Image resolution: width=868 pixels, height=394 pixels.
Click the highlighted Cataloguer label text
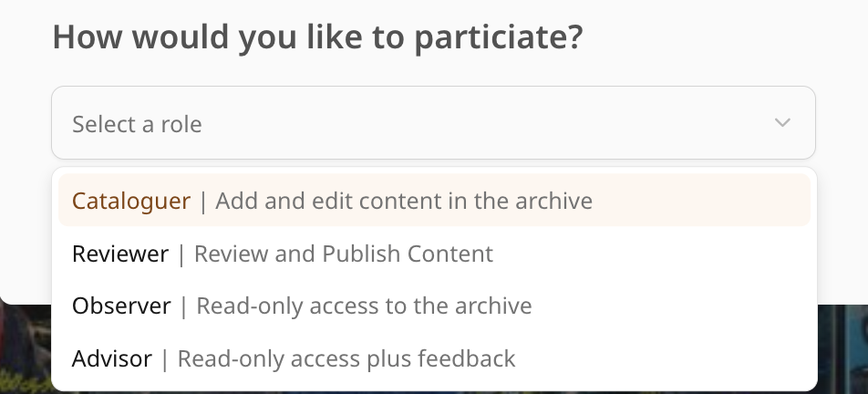[131, 201]
